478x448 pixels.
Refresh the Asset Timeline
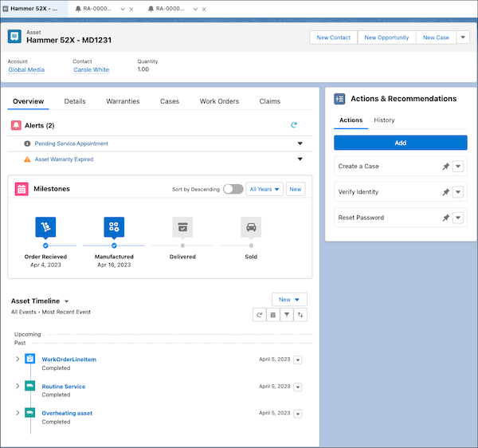pyautogui.click(x=260, y=315)
